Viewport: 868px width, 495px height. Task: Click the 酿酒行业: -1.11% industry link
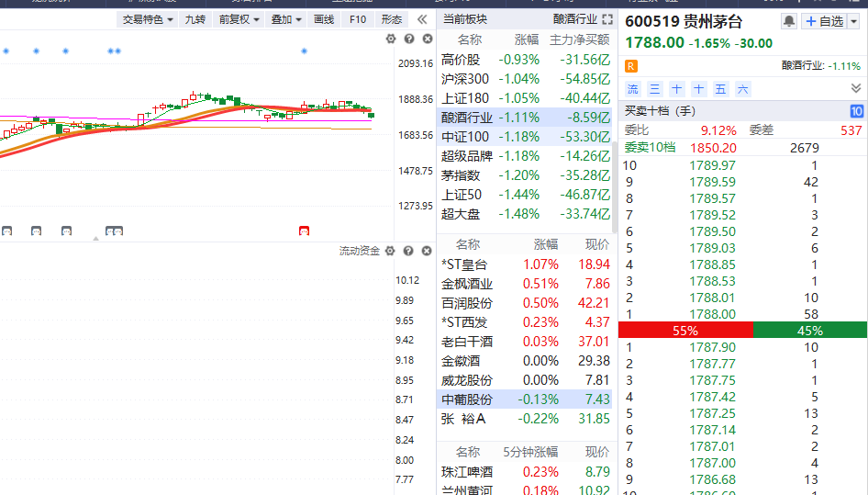click(821, 66)
